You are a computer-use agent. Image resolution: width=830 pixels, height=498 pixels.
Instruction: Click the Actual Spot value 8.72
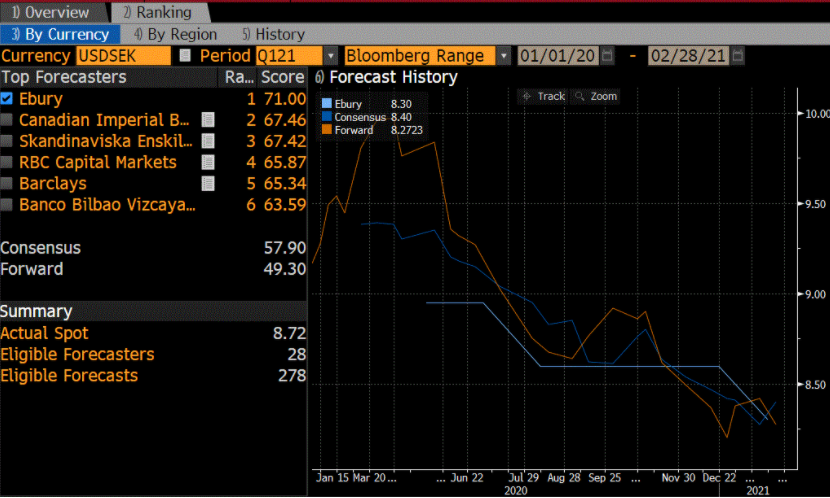(290, 333)
